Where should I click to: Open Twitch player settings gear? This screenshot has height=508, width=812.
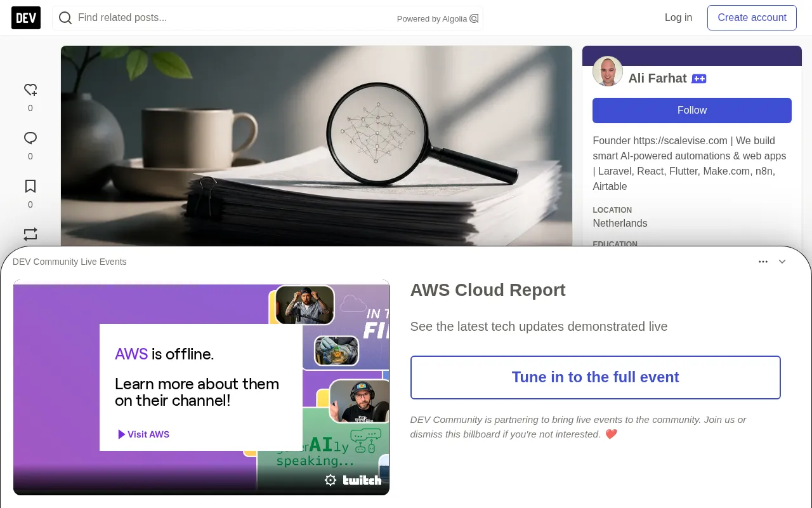click(x=331, y=480)
